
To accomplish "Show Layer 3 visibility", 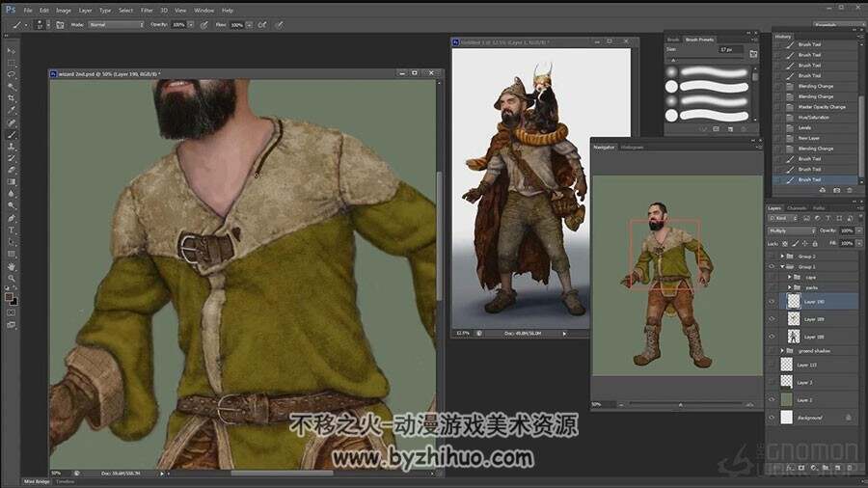I will [772, 382].
